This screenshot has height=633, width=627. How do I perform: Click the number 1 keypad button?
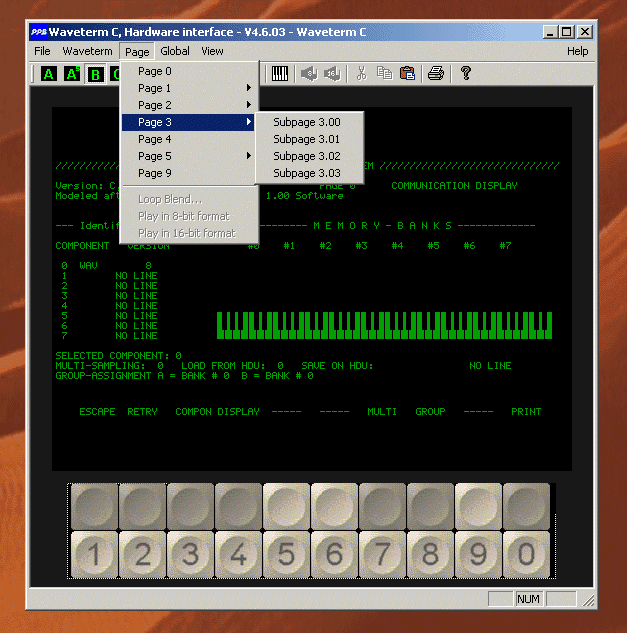pos(94,554)
